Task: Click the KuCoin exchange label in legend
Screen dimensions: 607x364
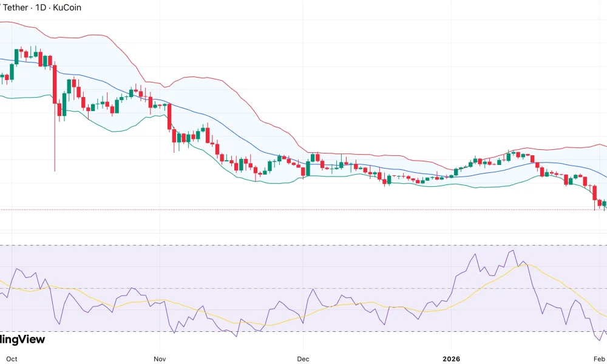Action: (66, 7)
